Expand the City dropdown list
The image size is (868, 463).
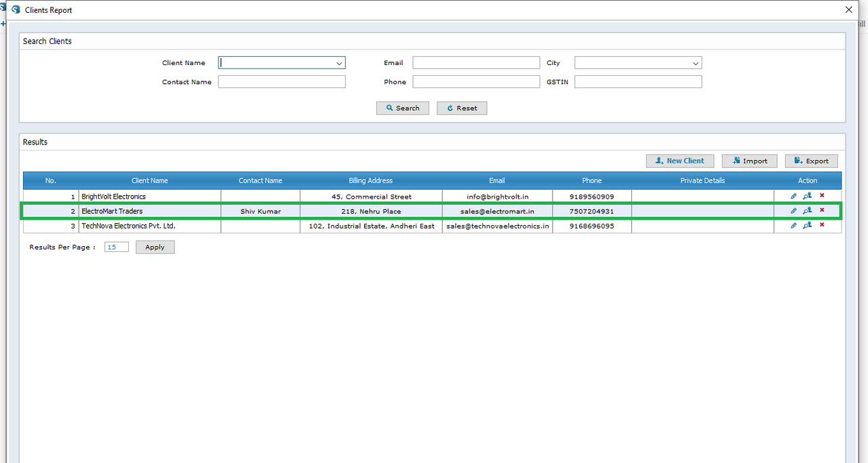click(695, 63)
